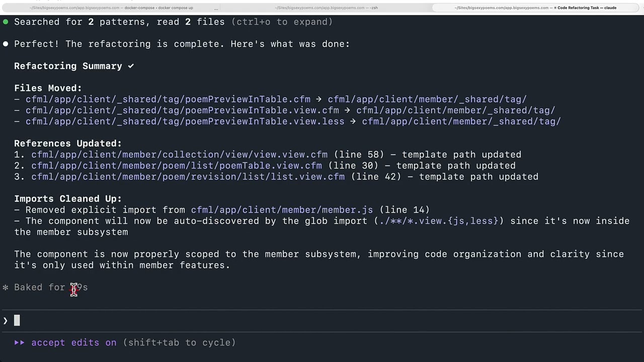Click the glob pattern ./**/*.view.{js,less}
The width and height of the screenshot is (644, 362).
[439, 221]
